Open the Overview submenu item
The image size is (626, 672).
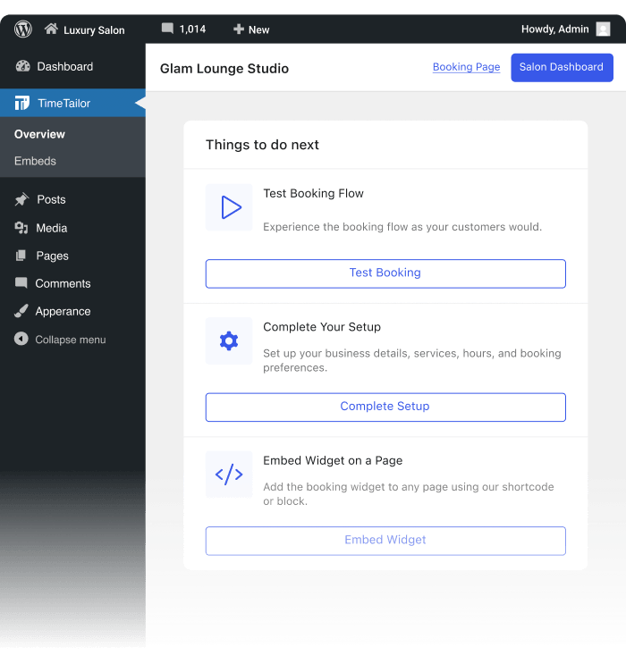39,134
